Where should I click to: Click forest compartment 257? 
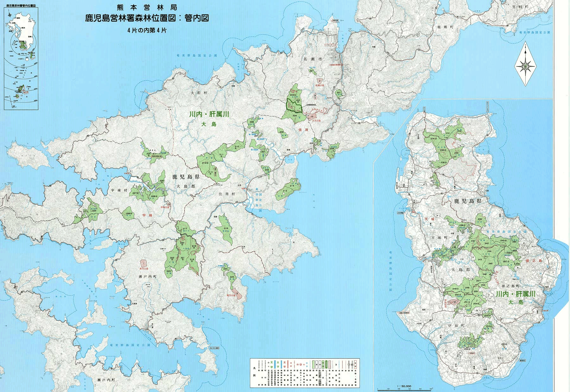[x=506, y=261]
